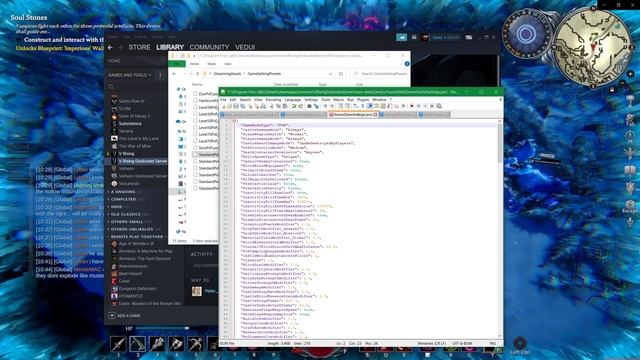Click the Search GameSettingPresets field in Explorer
Viewport: 640px width, 360px height.
[x=380, y=74]
